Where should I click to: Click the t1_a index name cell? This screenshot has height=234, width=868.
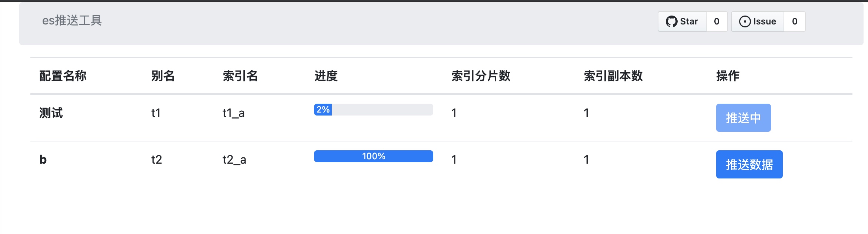(233, 113)
